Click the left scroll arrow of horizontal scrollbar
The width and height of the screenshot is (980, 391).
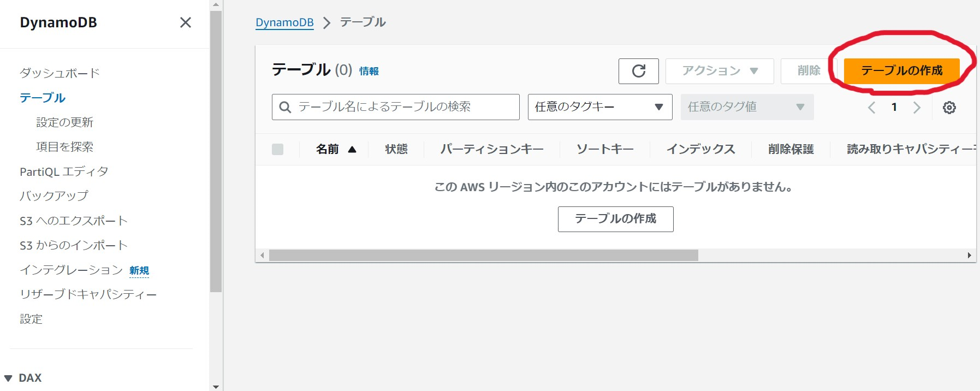(x=263, y=256)
